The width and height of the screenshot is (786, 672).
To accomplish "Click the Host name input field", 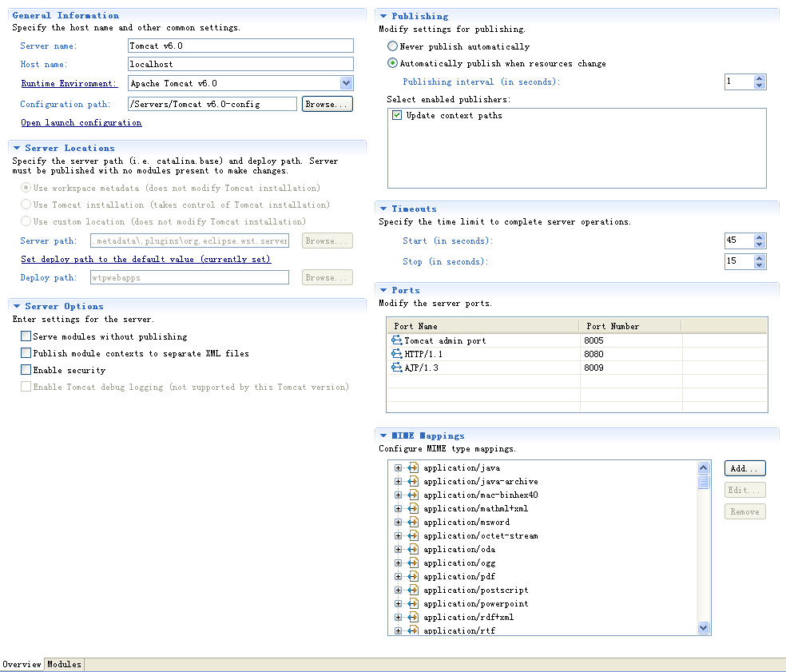I will [x=240, y=64].
